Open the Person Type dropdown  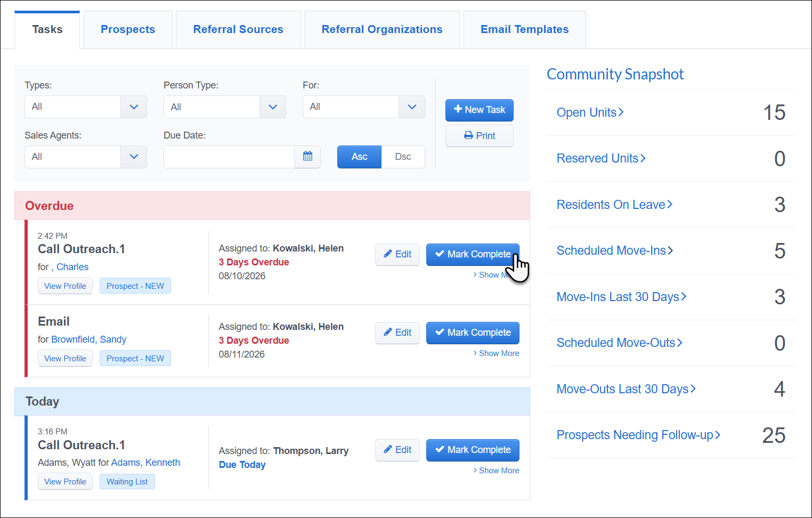pos(225,107)
